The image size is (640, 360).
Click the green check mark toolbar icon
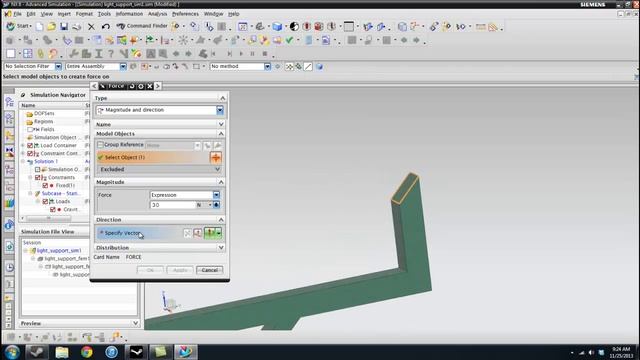[x=289, y=40]
